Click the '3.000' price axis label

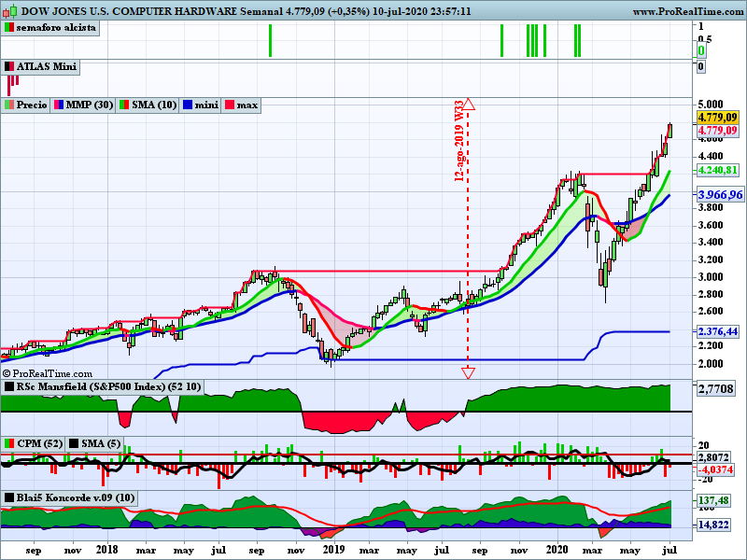[x=710, y=277]
